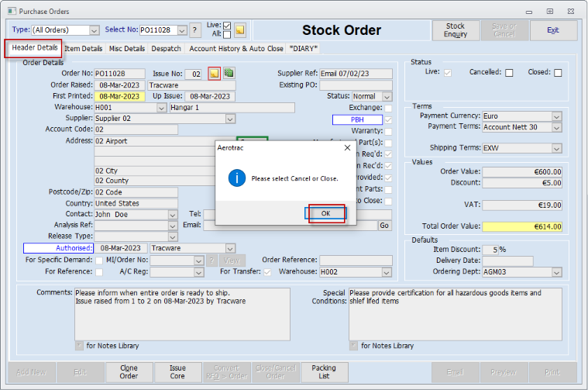Click the blue PBH label button
Screen dimensions: 588x390
click(x=357, y=119)
